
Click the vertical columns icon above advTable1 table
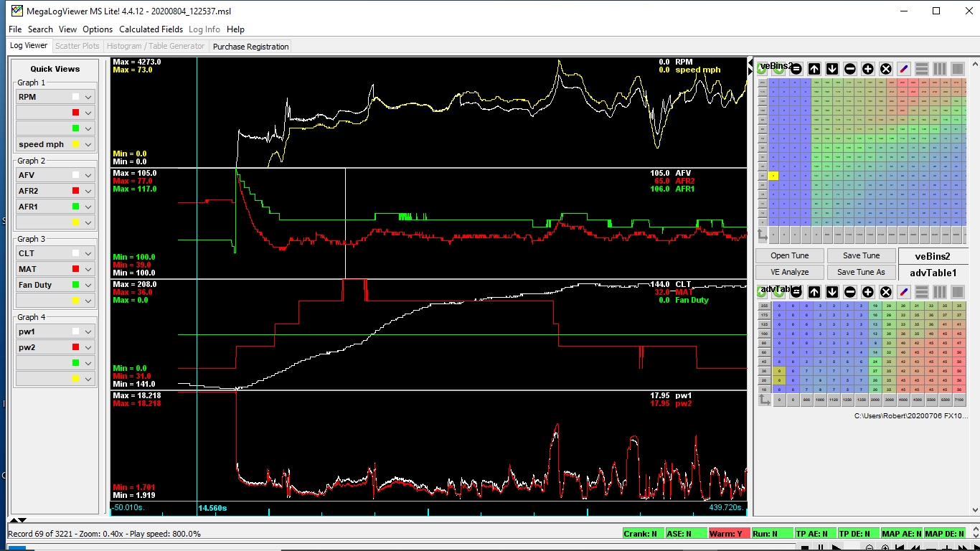[x=940, y=292]
